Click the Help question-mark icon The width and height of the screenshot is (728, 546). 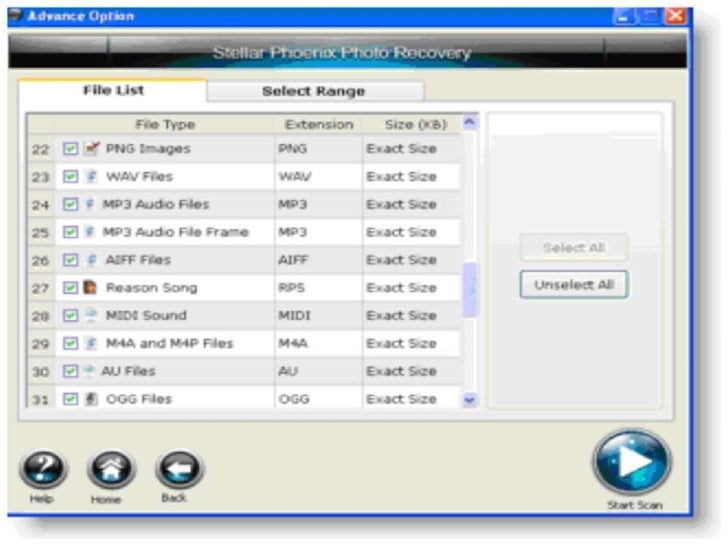pos(44,469)
